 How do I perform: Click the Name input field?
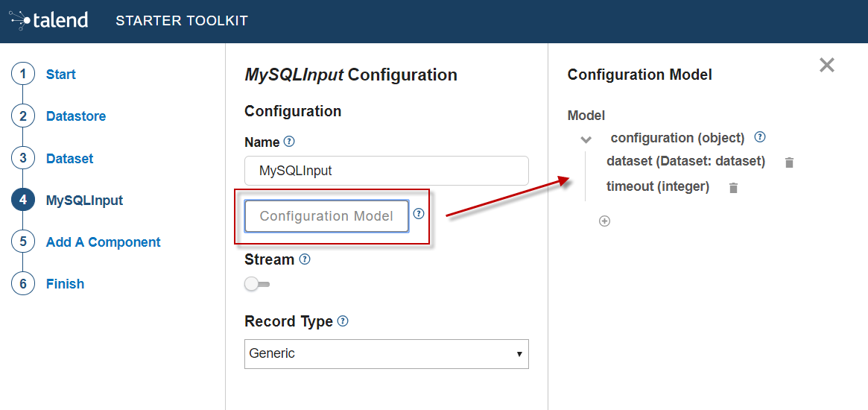tap(386, 171)
